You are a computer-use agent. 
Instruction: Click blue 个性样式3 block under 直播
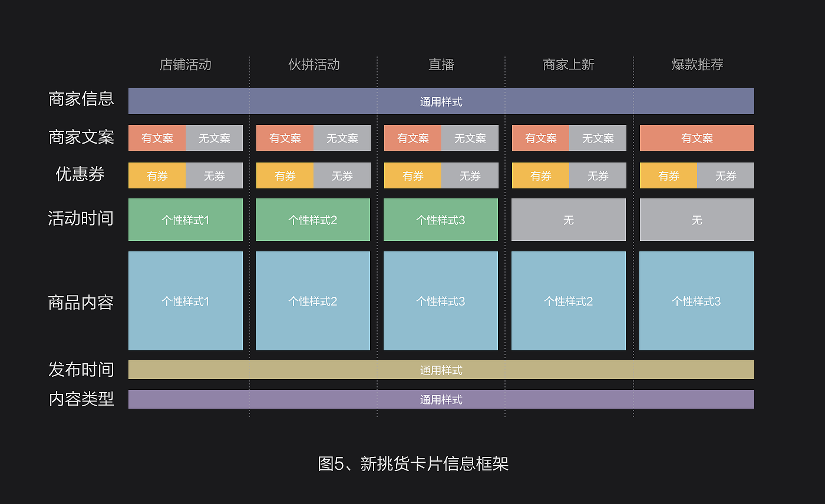tap(441, 301)
